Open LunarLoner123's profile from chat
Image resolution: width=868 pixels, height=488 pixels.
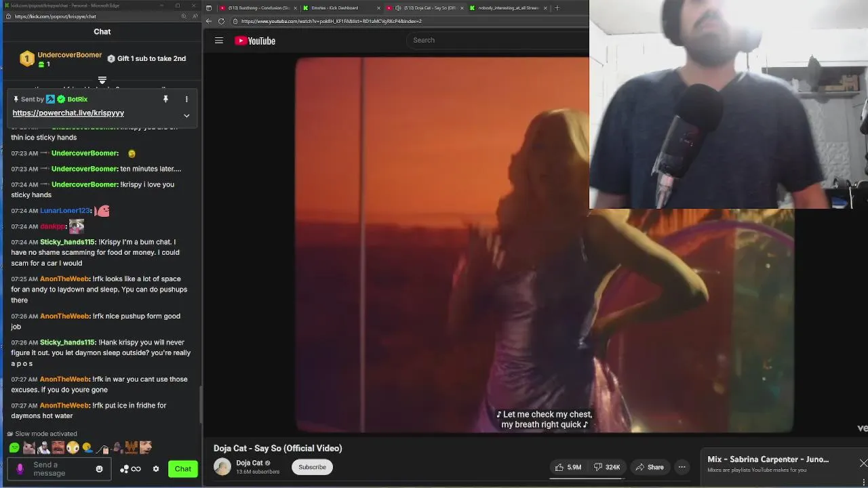point(65,211)
